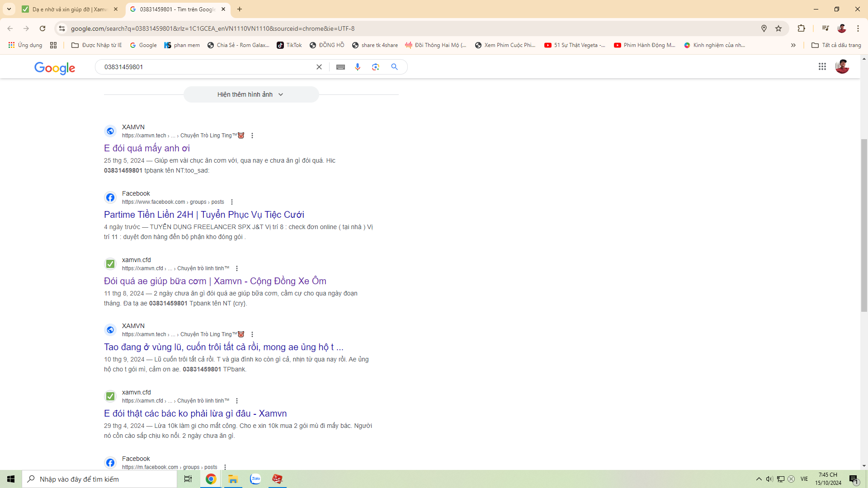Close the Xamvn tab
868x488 pixels.
coord(116,9)
